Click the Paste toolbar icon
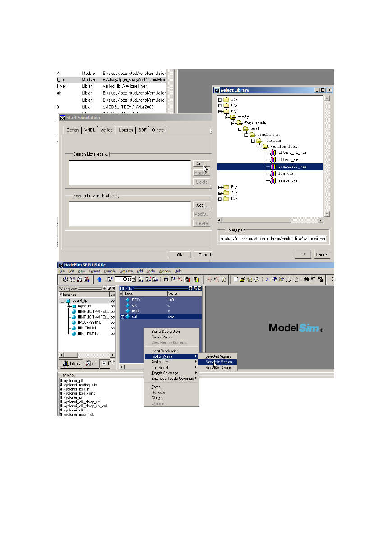 [x=281, y=280]
